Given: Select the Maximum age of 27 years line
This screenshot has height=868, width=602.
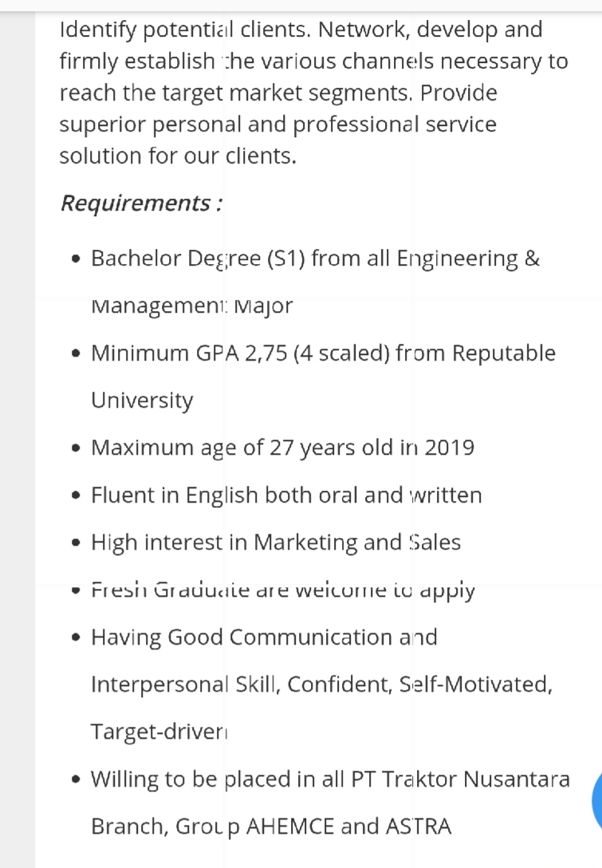Looking at the screenshot, I should coord(283,448).
